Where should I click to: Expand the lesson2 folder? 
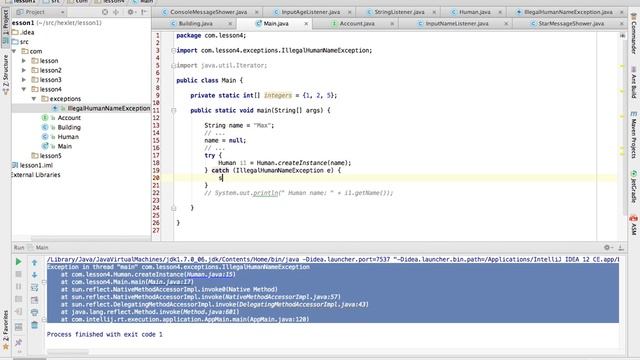point(24,70)
